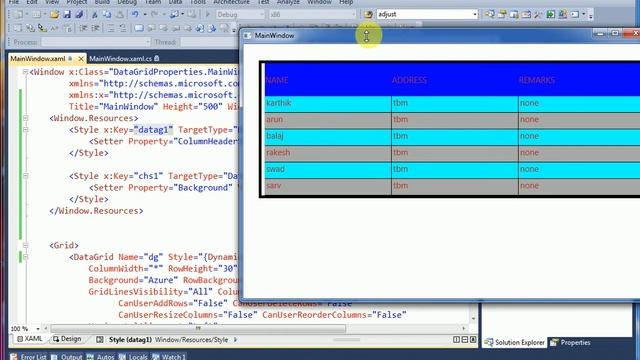This screenshot has width=640, height=360.
Task: Toggle a bookmark with the Bookmark icon
Action: 139,28
